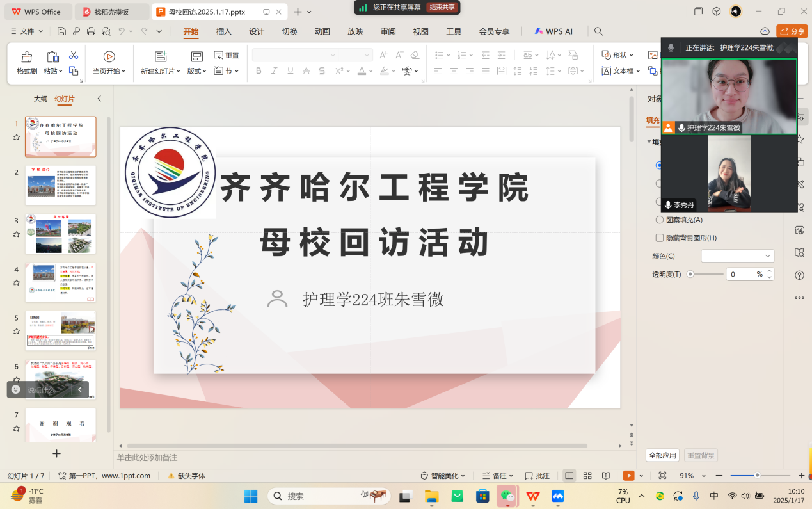Open the Insert (插入) ribbon tab
This screenshot has height=509, width=812.
pyautogui.click(x=224, y=31)
